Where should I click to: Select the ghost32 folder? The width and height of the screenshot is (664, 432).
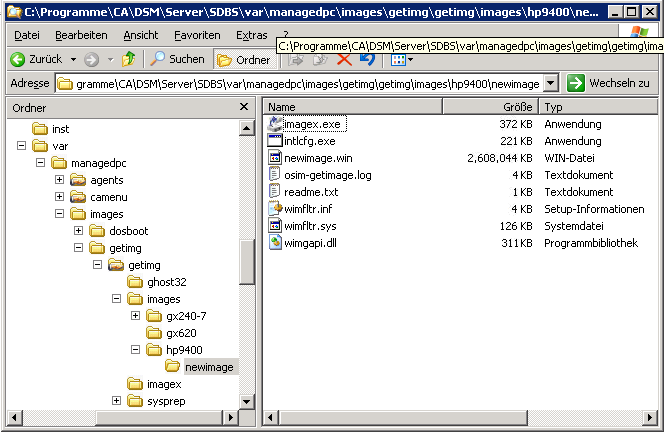(166, 282)
